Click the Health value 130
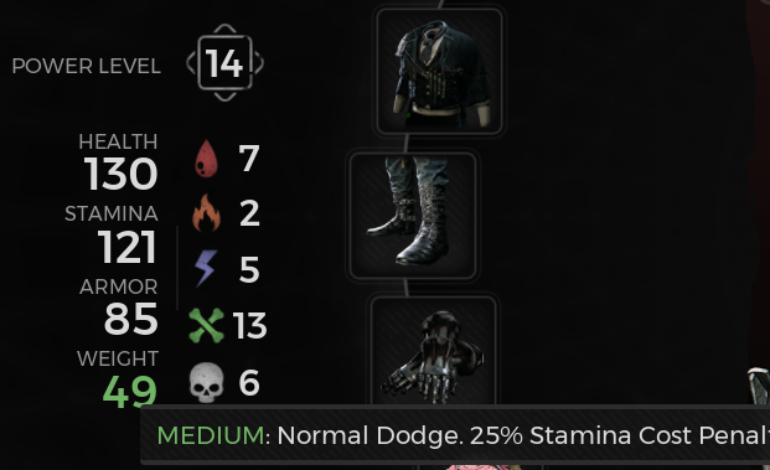 (121, 174)
